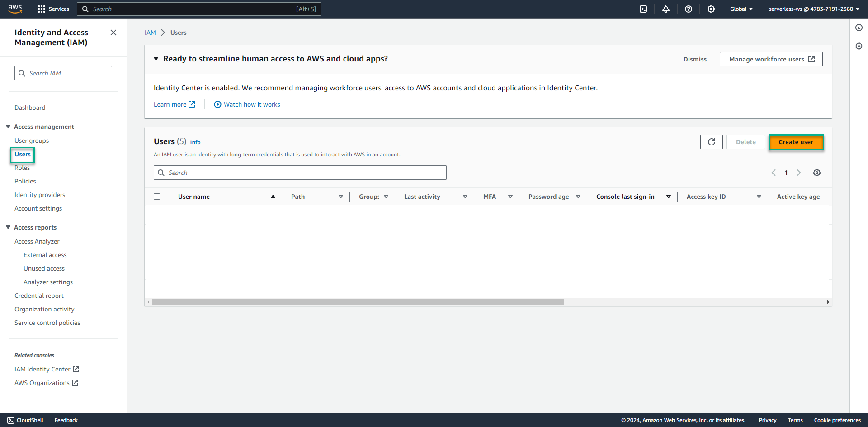The image size is (868, 427).
Task: Sort ascending by User name arrow
Action: (273, 197)
